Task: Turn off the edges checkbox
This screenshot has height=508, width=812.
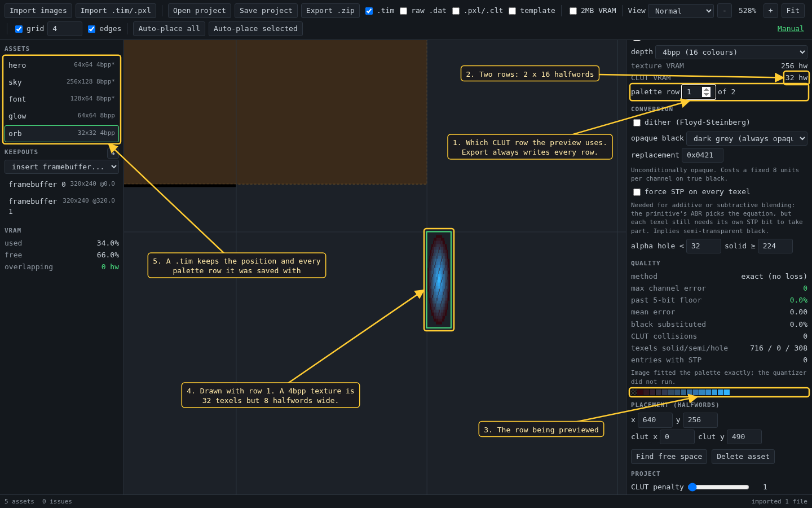Action: (x=91, y=29)
